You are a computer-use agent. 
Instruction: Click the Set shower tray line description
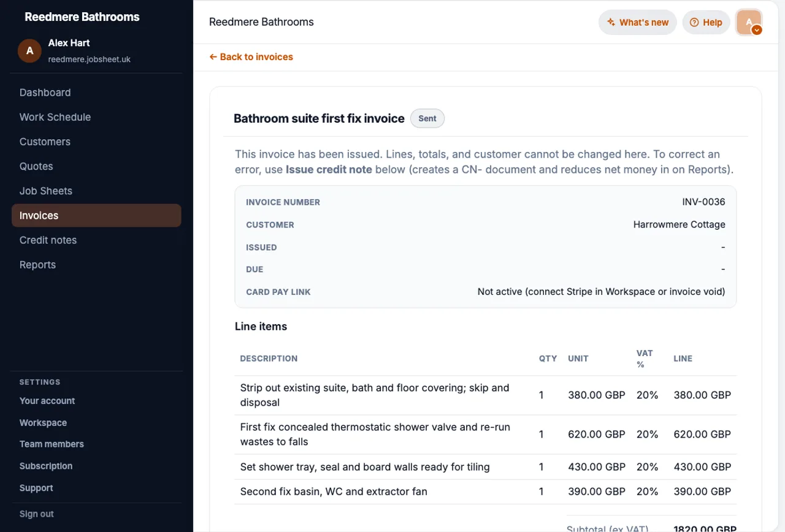[365, 467]
